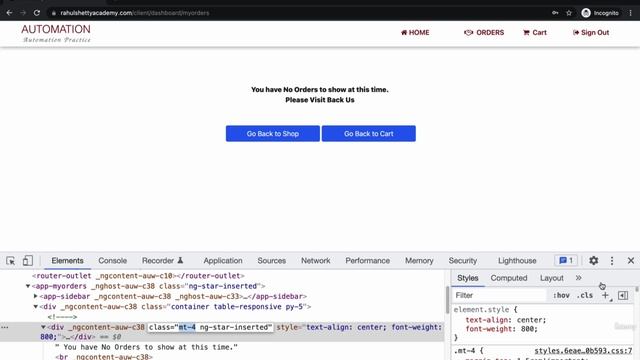Click the browser forward arrow
The image size is (640, 360).
(x=23, y=13)
